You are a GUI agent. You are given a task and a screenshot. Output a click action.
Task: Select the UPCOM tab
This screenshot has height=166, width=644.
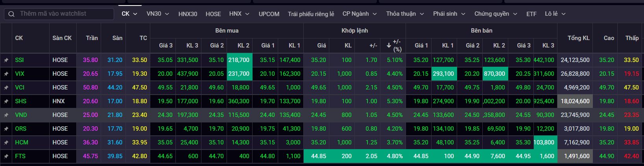pos(269,14)
